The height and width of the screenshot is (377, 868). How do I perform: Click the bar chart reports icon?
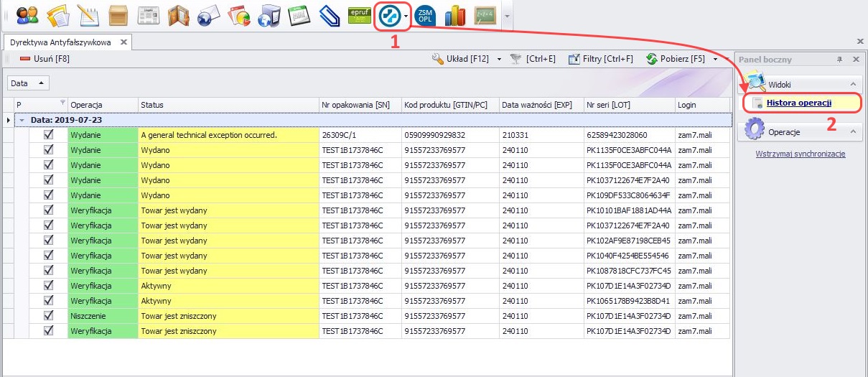point(455,15)
